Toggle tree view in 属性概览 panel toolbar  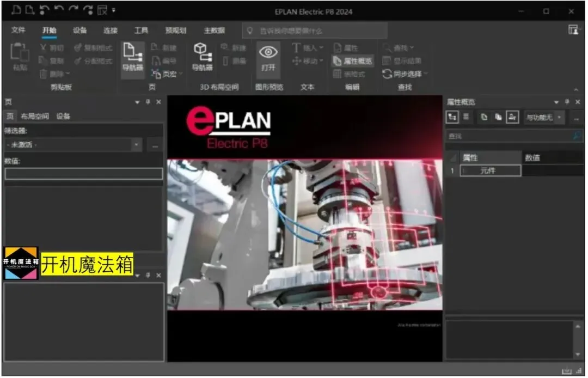click(x=453, y=117)
